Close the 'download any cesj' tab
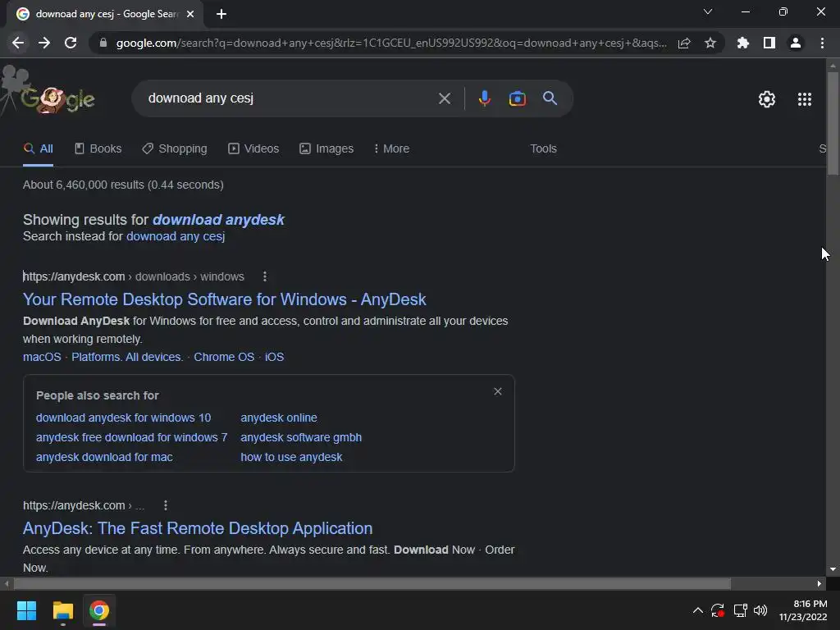 coord(190,14)
